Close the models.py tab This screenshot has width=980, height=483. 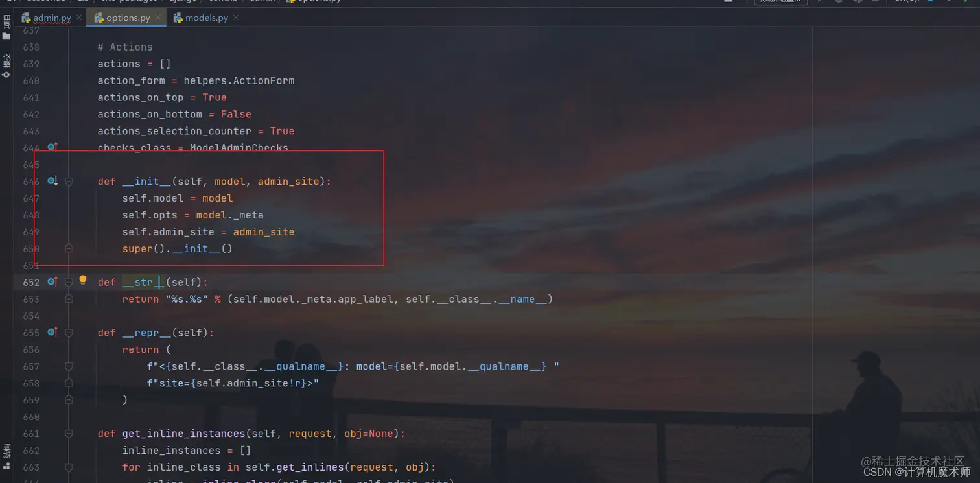click(236, 18)
